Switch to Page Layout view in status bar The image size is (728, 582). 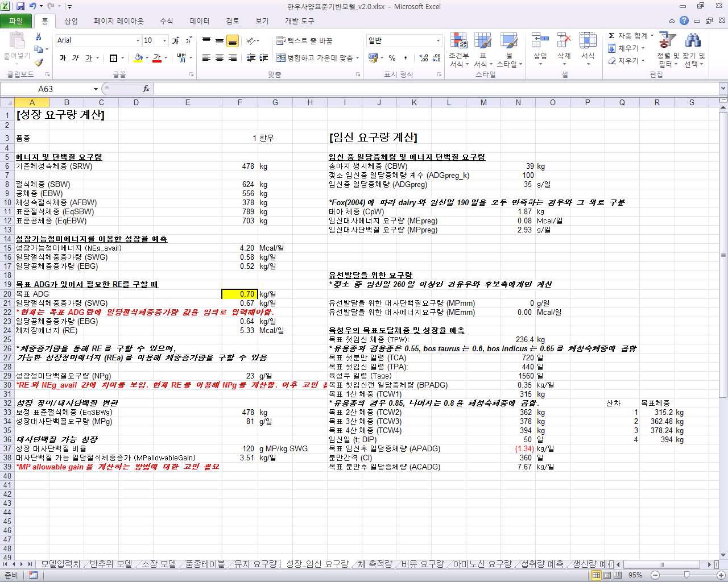coord(607,575)
